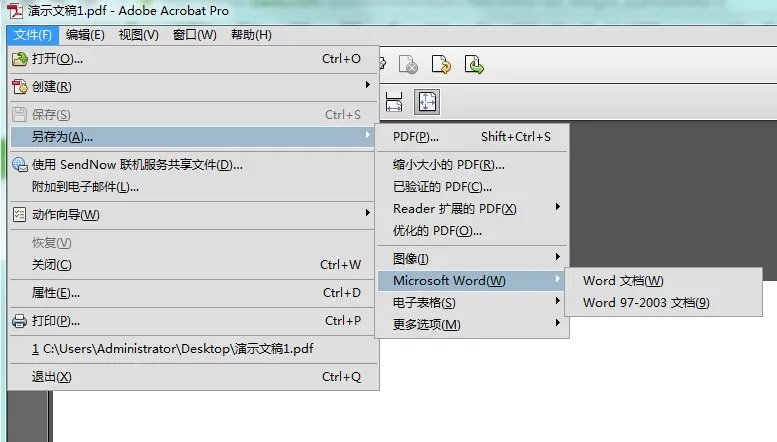This screenshot has width=777, height=442.
Task: Click greyed 保存(S) menu entry
Action: tap(194, 114)
